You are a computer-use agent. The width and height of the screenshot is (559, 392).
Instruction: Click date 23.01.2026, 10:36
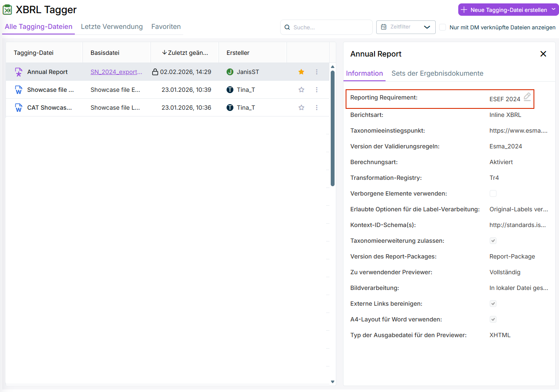coord(187,108)
